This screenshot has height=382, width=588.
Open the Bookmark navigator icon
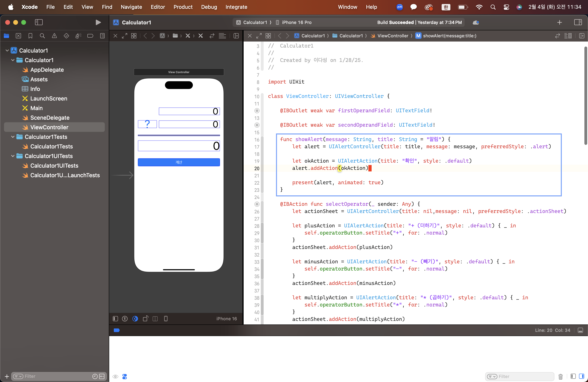click(30, 36)
